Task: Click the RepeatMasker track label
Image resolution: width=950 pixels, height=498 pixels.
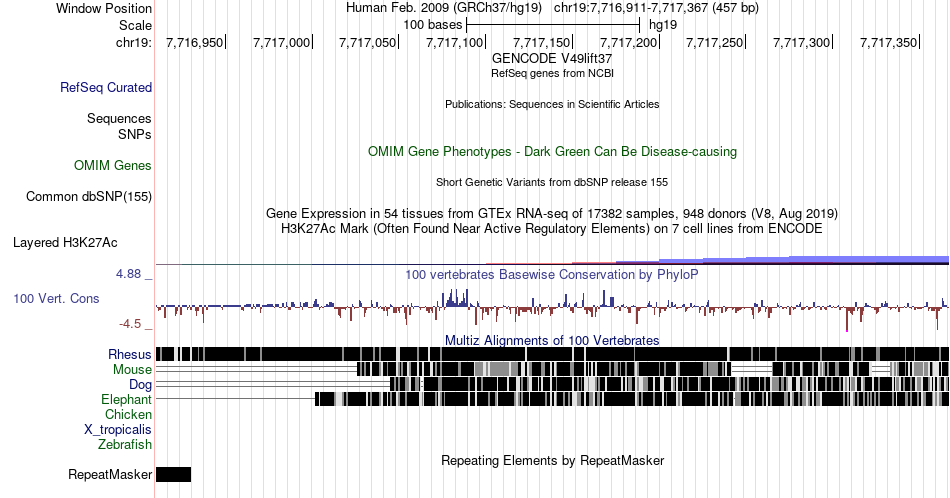Action: 110,474
